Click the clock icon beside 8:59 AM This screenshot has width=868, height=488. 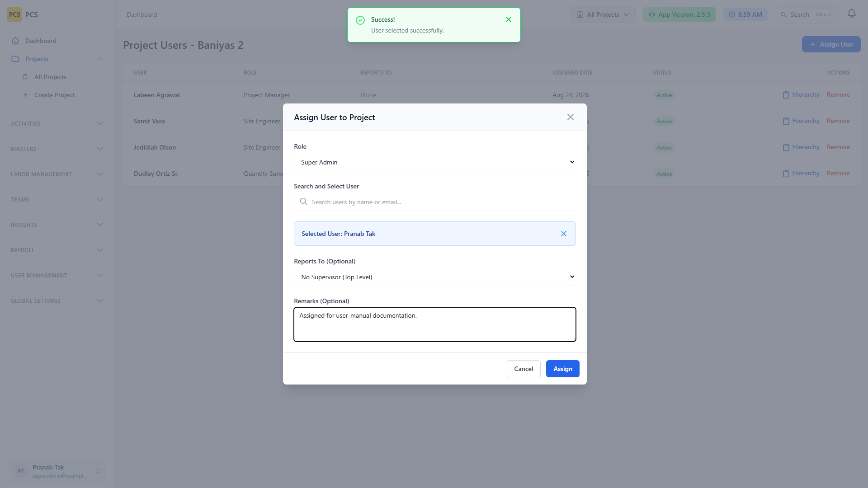[732, 14]
